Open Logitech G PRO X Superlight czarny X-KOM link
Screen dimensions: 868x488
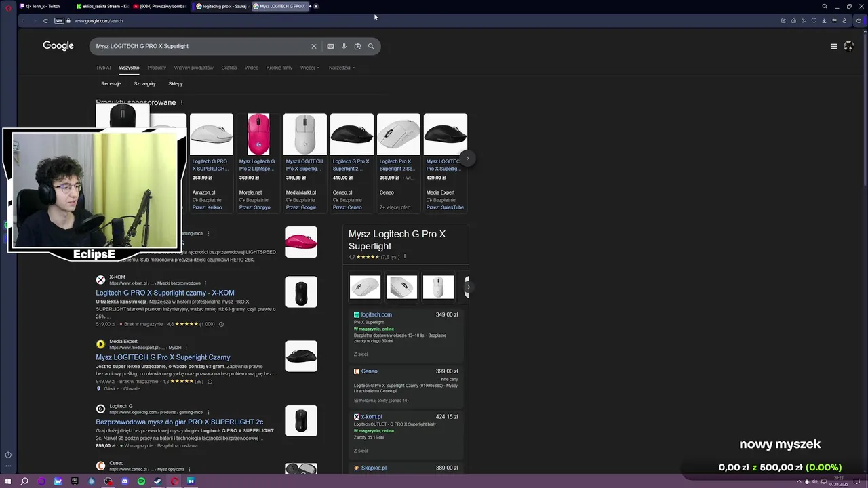(165, 293)
